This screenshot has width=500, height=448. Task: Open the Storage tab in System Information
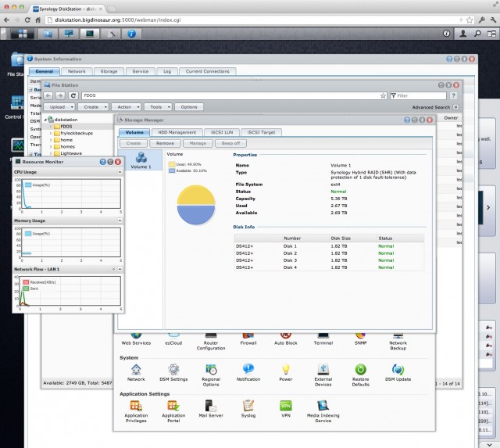click(109, 71)
